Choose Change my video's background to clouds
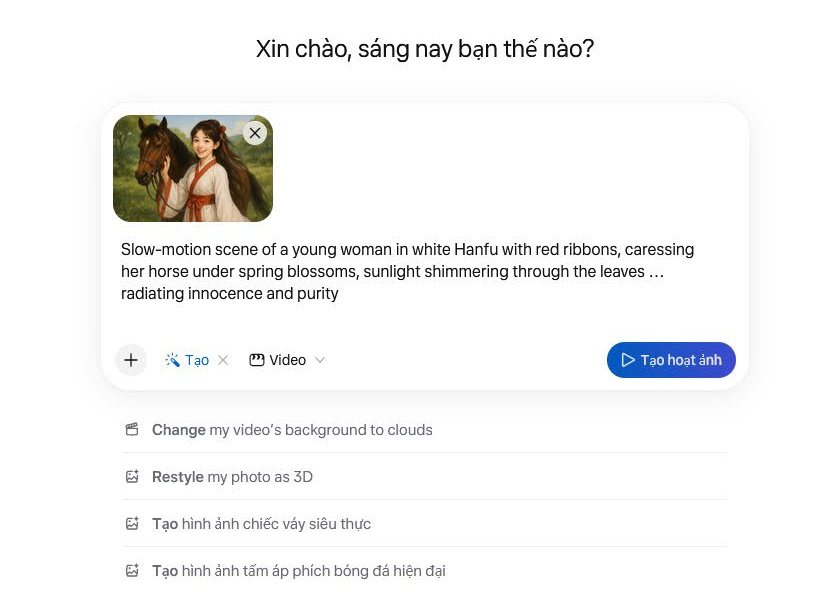This screenshot has height=600, width=820. [x=292, y=430]
